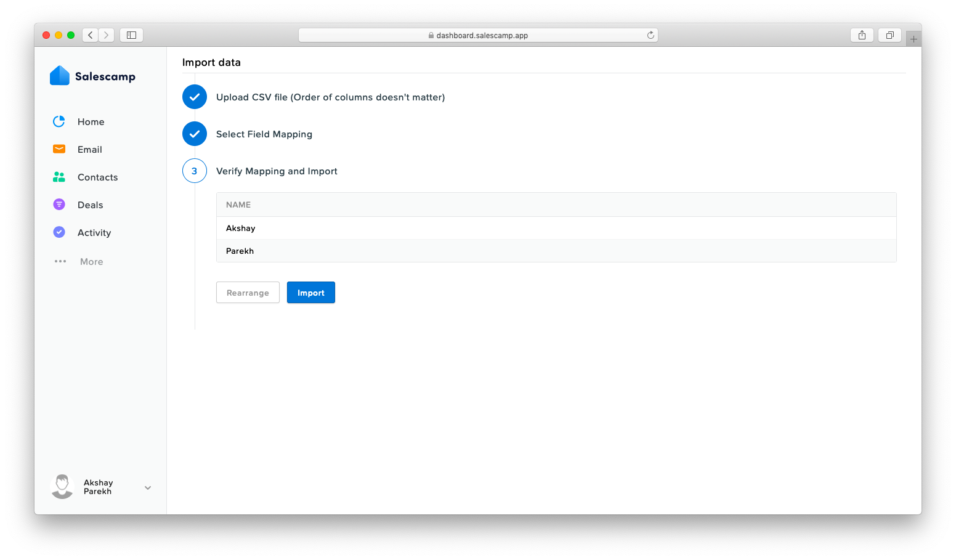Click the three-dot More icon
Image resolution: width=956 pixels, height=560 pixels.
[60, 261]
